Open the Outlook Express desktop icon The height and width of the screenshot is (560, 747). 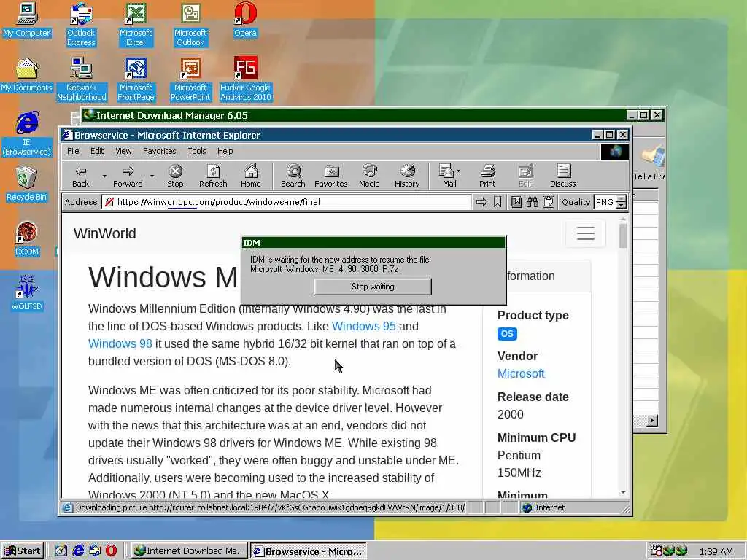click(x=81, y=24)
